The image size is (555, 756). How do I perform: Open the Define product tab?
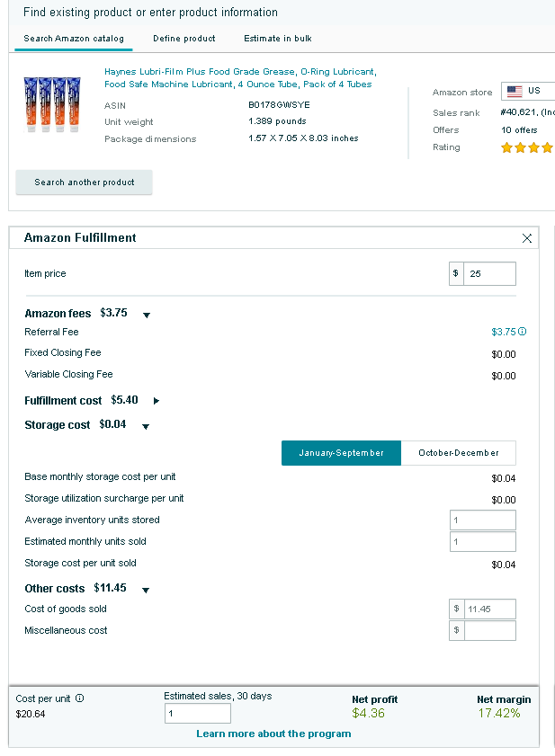coord(184,39)
